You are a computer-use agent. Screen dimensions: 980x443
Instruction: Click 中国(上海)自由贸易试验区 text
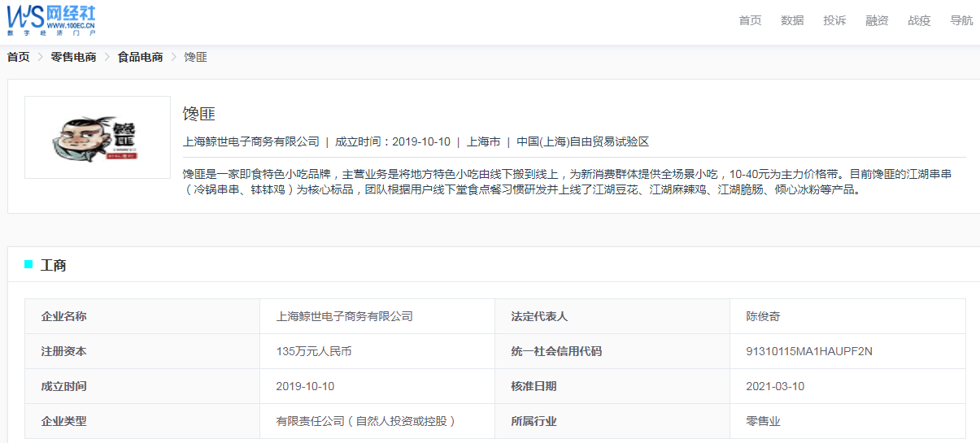[x=583, y=141]
